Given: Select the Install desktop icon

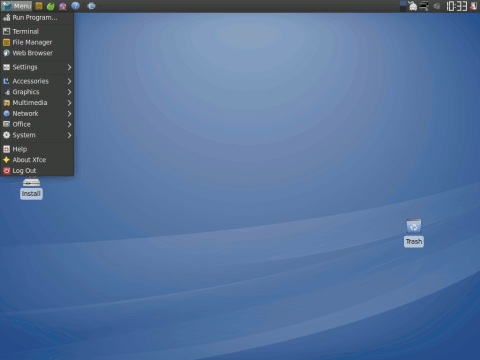Looking at the screenshot, I should 31,189.
